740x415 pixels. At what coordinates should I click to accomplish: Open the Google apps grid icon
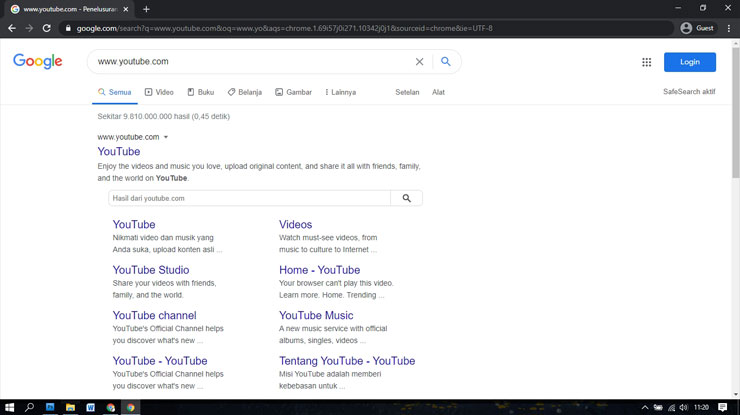tap(647, 62)
